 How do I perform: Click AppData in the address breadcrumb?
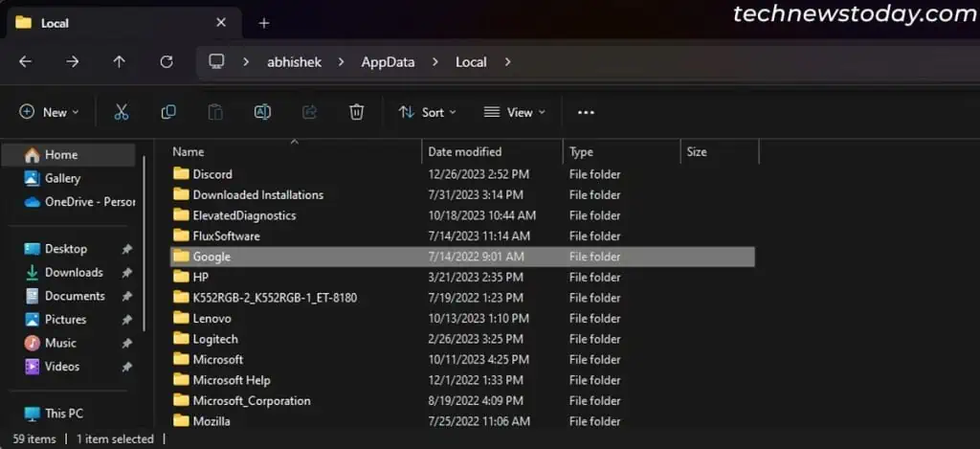coord(388,62)
